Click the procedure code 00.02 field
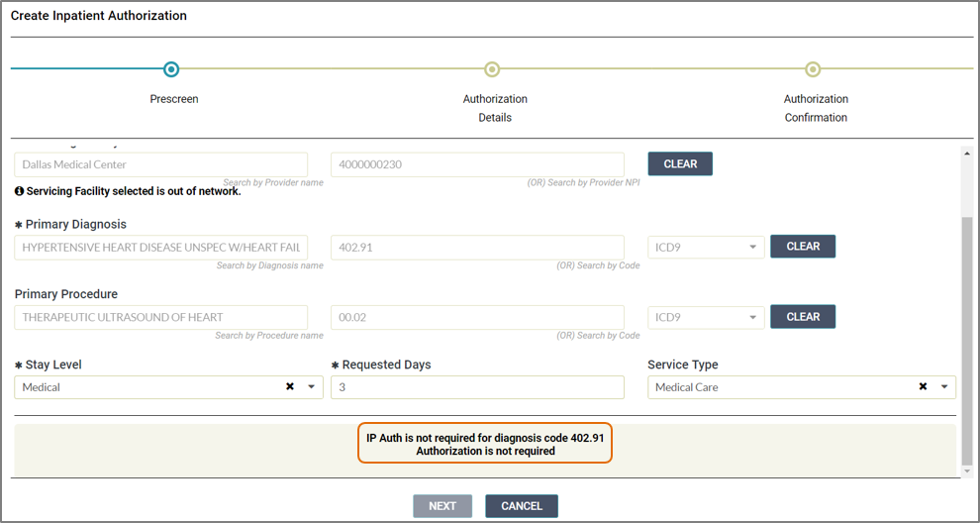980x523 pixels. point(477,317)
